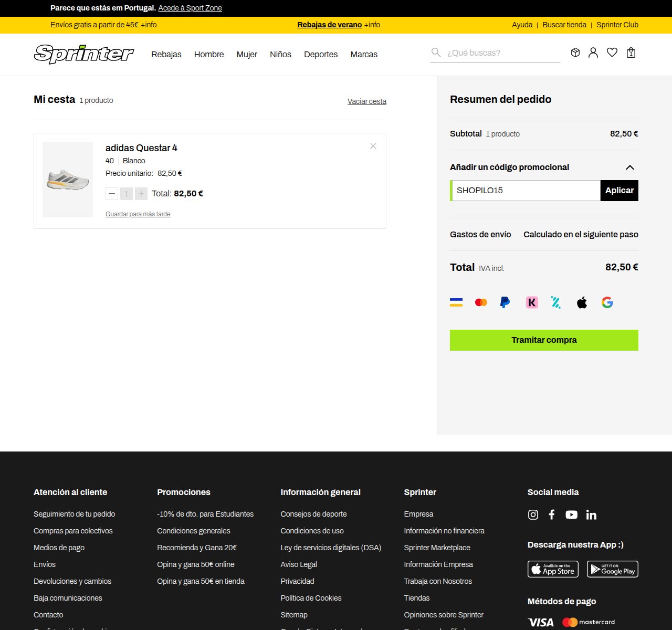
Task: Click Acede à Sport Zone link
Action: click(190, 8)
